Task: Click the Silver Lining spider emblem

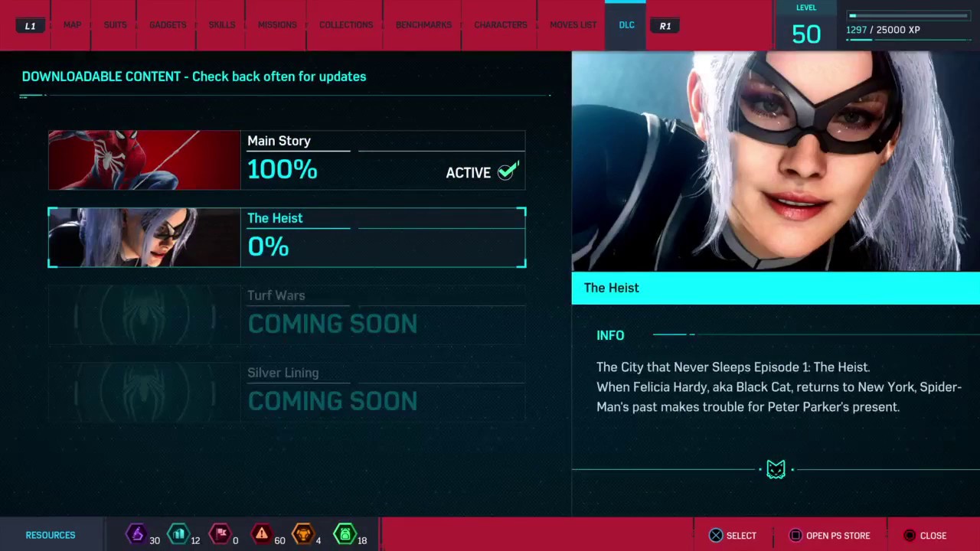Action: pyautogui.click(x=144, y=392)
